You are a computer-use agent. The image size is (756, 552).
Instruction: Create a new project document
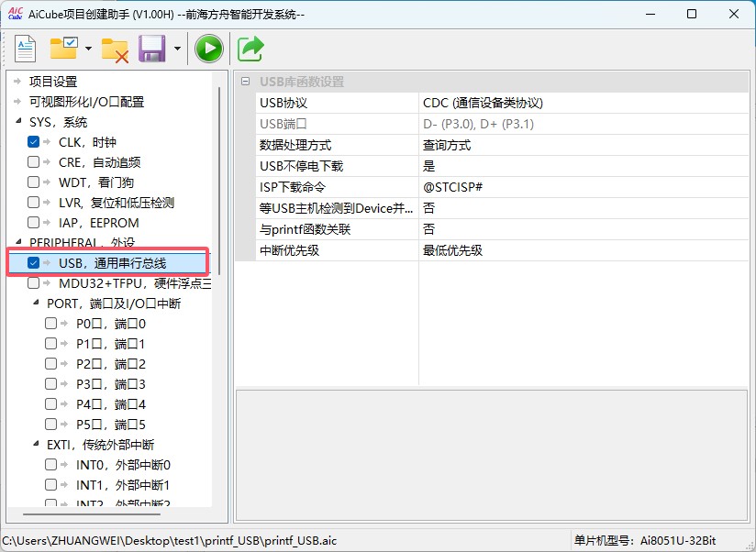pos(25,49)
